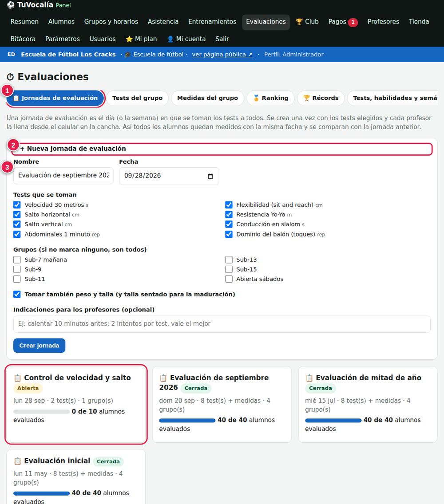This screenshot has width=444, height=504.
Task: Click the Crear jornada button
Action: (x=39, y=346)
